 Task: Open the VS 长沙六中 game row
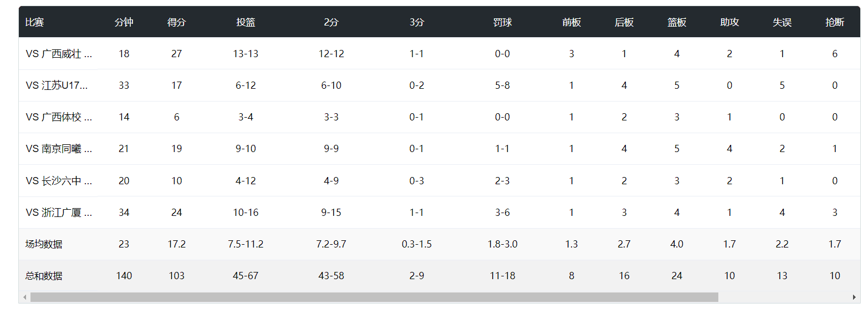click(59, 181)
